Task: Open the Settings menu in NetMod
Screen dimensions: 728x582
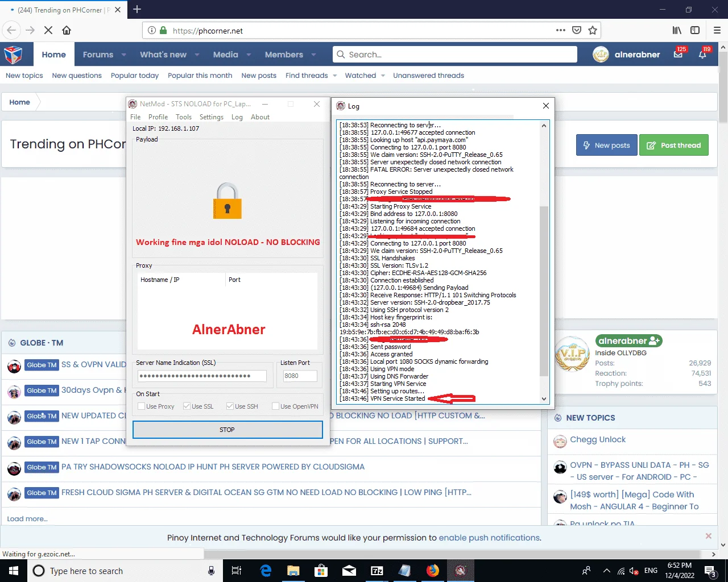Action: (x=212, y=117)
